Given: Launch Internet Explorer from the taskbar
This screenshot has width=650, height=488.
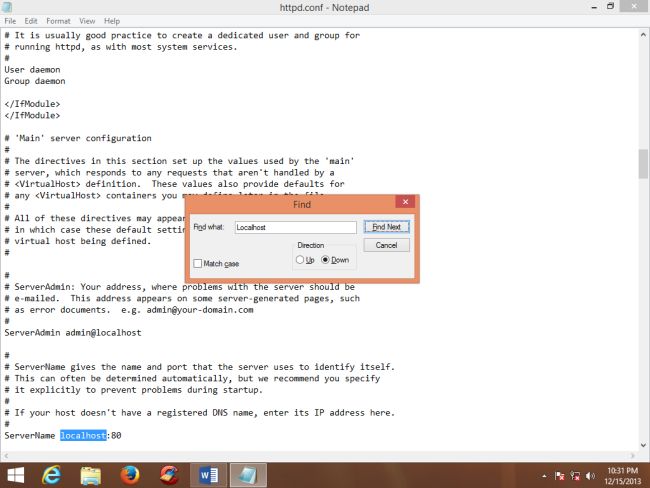Looking at the screenshot, I should click(52, 475).
